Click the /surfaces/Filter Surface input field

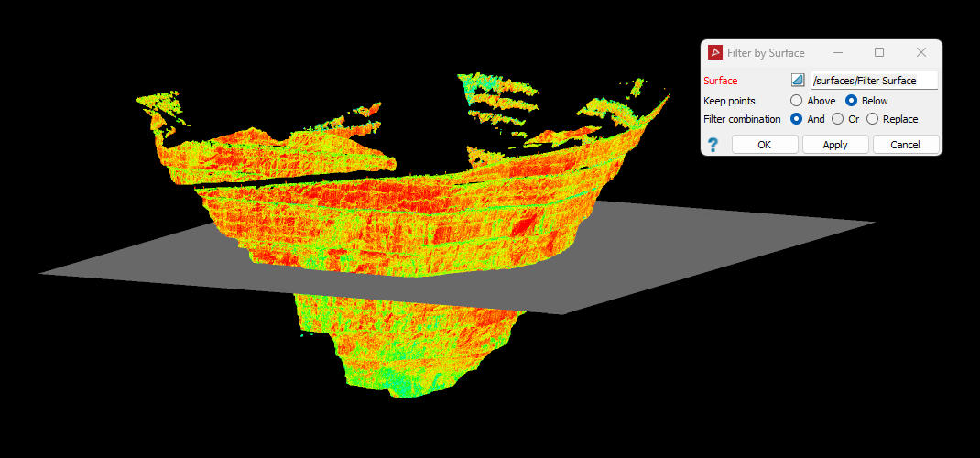[x=874, y=81]
